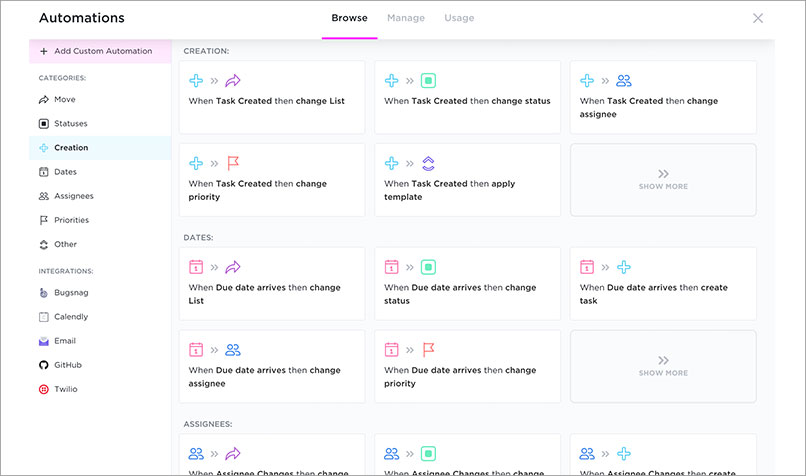
Task: Click the GitHub integration icon
Action: point(44,365)
